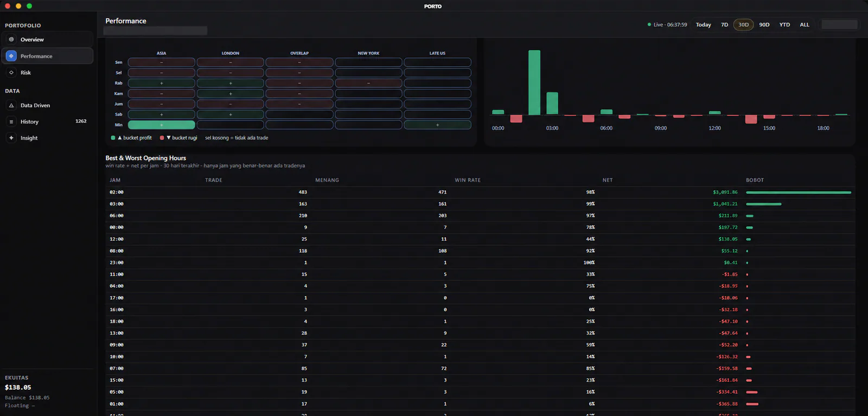The height and width of the screenshot is (416, 868).
Task: Click the Kam row LONDON profit cell
Action: click(230, 93)
